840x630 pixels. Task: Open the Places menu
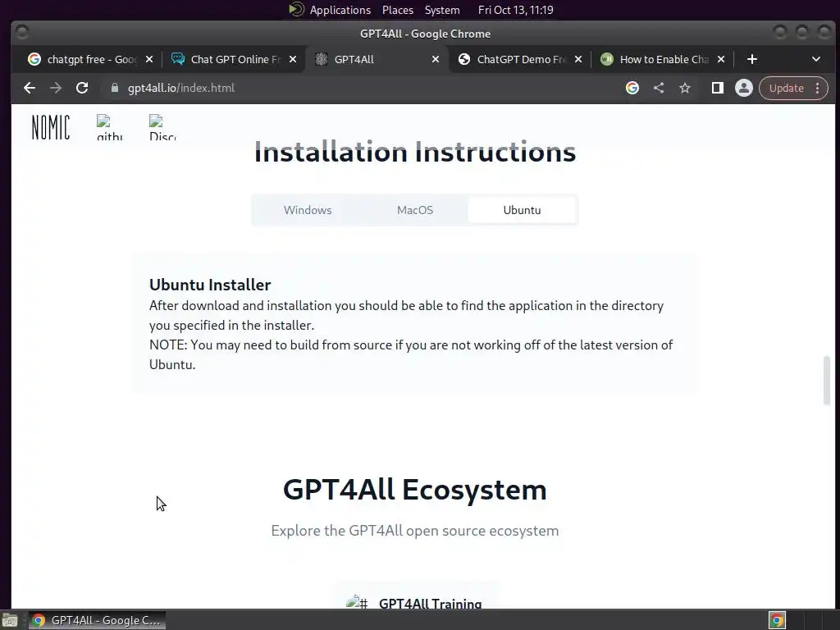tap(398, 10)
